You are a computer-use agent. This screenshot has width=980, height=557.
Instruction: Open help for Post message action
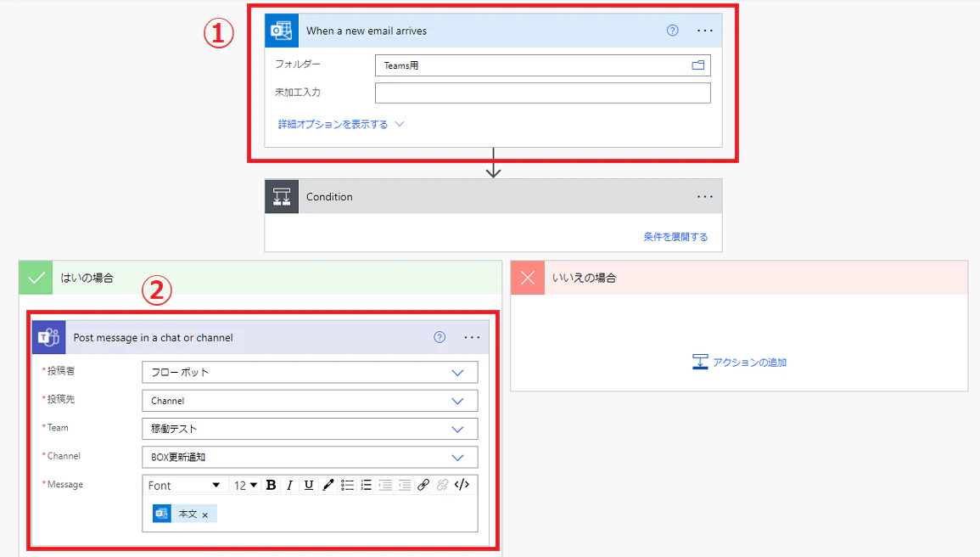(440, 338)
